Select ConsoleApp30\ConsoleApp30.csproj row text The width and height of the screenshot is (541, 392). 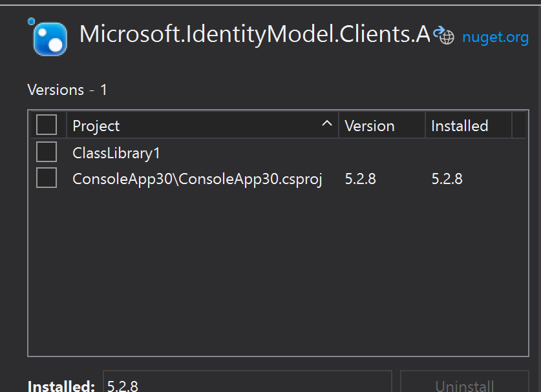tap(197, 180)
